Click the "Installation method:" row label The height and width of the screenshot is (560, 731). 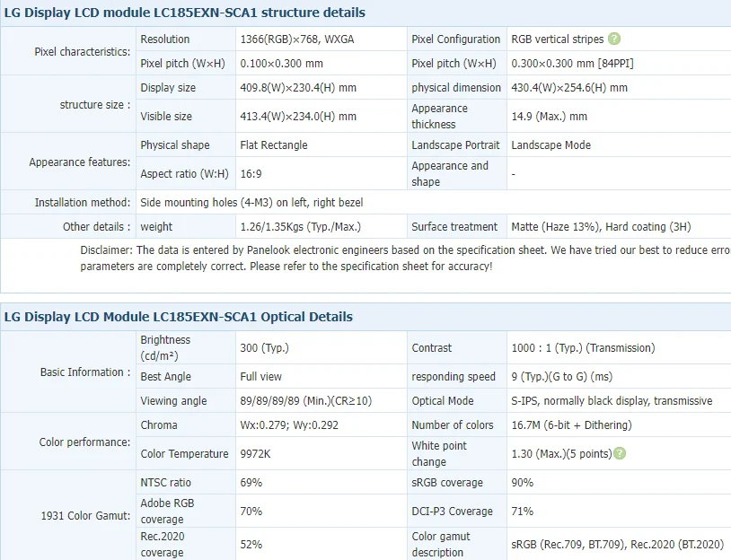[x=83, y=203]
